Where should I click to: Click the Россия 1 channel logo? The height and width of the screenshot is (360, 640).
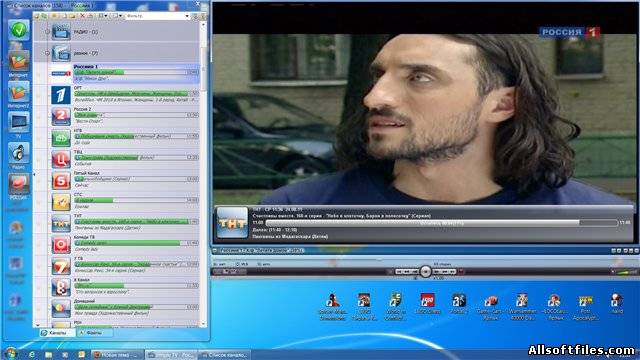[x=61, y=73]
